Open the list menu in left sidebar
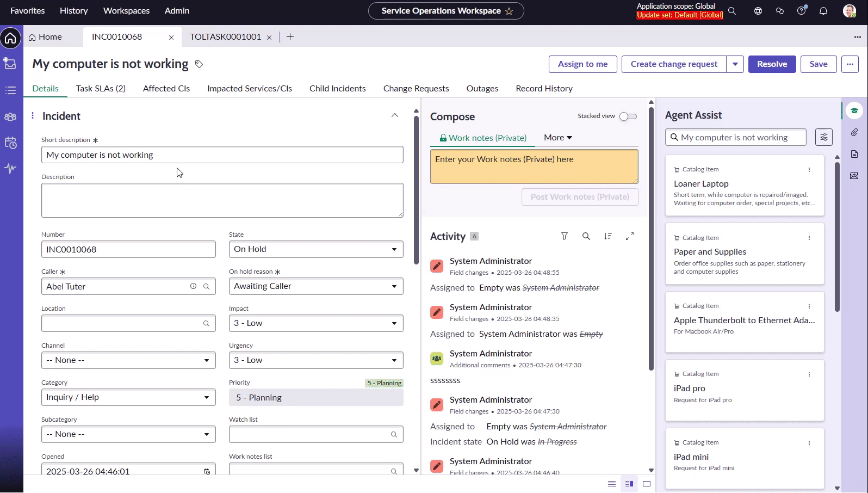This screenshot has width=868, height=493. pyautogui.click(x=10, y=90)
